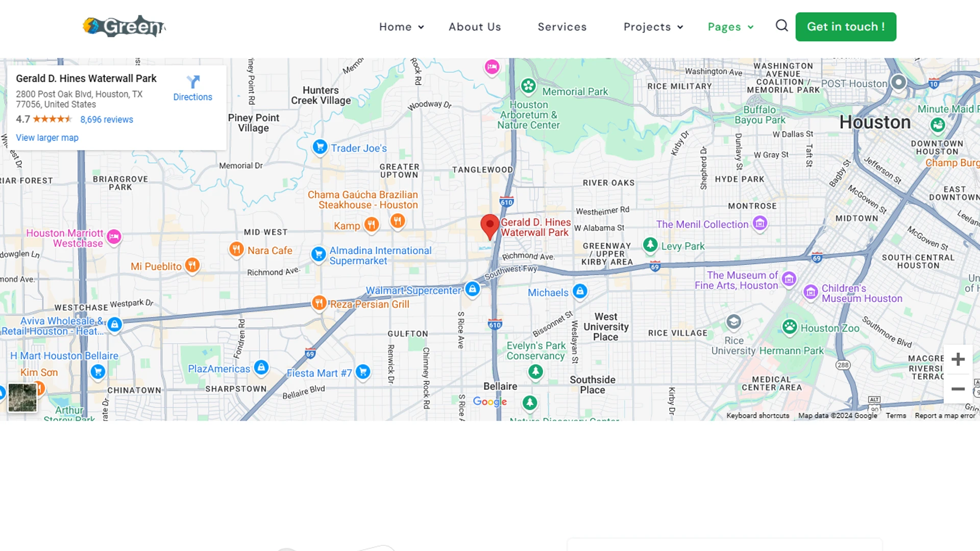Click the hotel marker near Memorial Park
Viewport: 980px width, 551px height.
click(492, 67)
